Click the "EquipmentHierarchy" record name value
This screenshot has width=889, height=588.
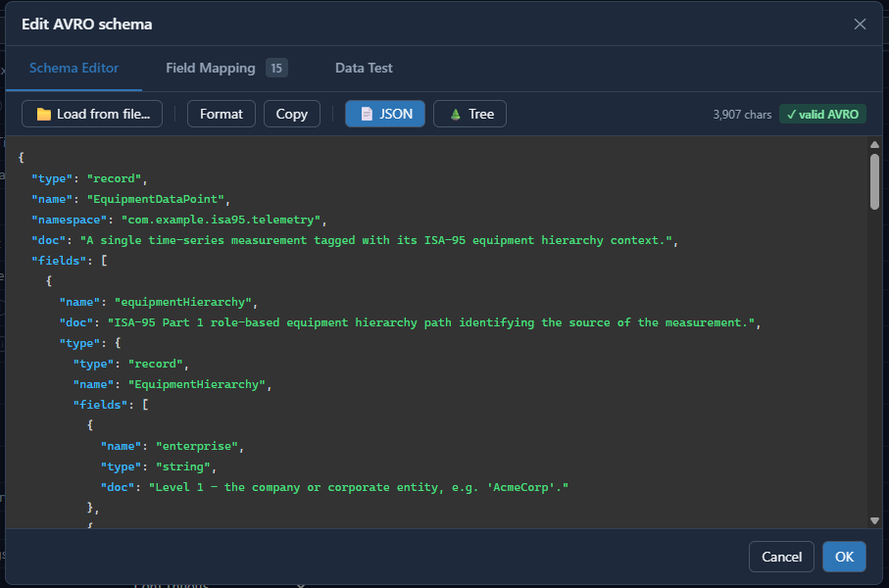pos(197,384)
